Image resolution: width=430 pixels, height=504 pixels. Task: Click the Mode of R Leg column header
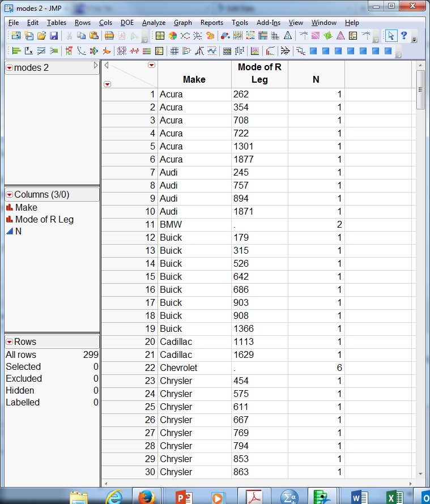coord(259,74)
